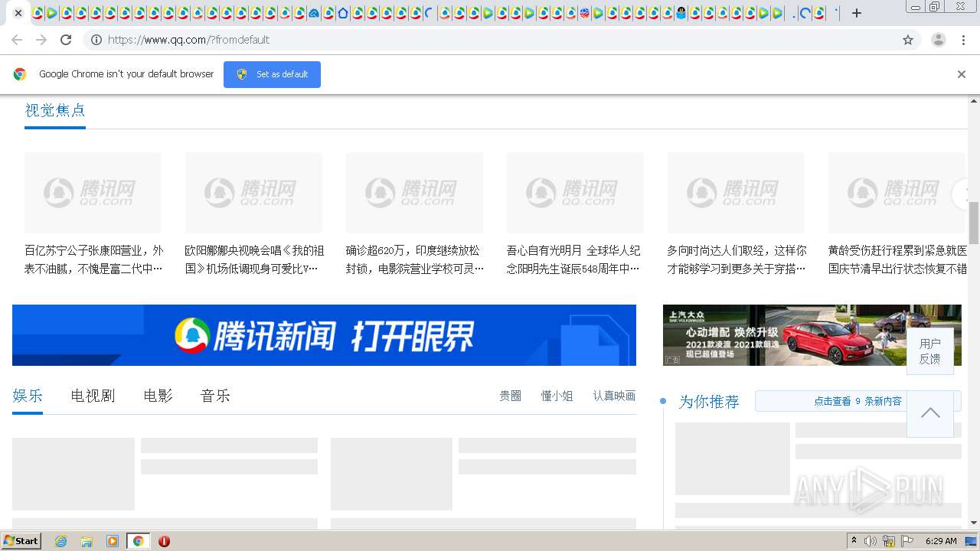Screen dimensions: 980x551
Task: Open the 认真映画 link
Action: click(x=614, y=396)
